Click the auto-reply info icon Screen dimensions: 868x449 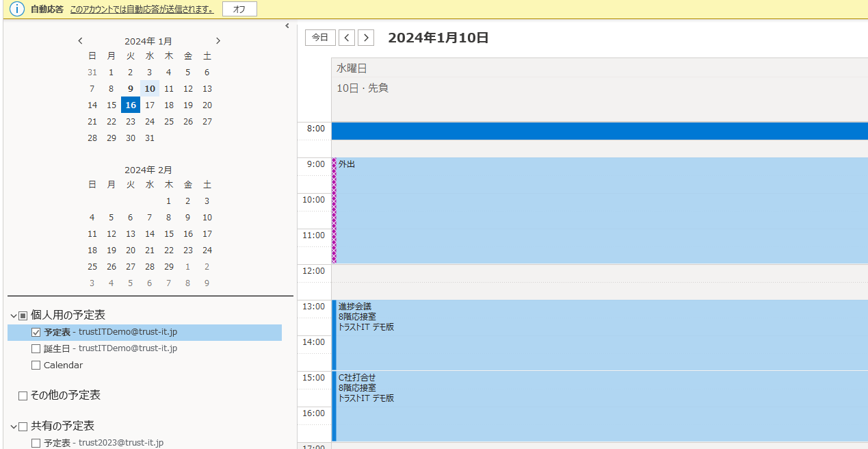(16, 10)
